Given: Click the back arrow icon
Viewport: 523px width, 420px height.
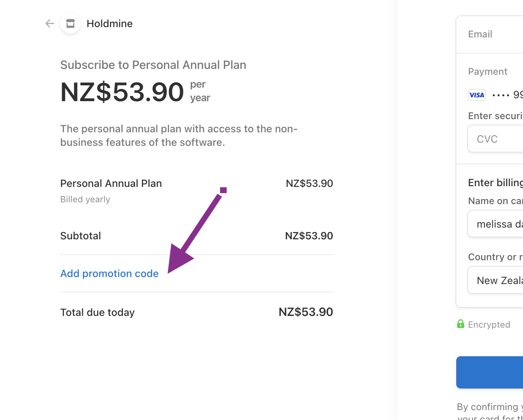Looking at the screenshot, I should [50, 24].
